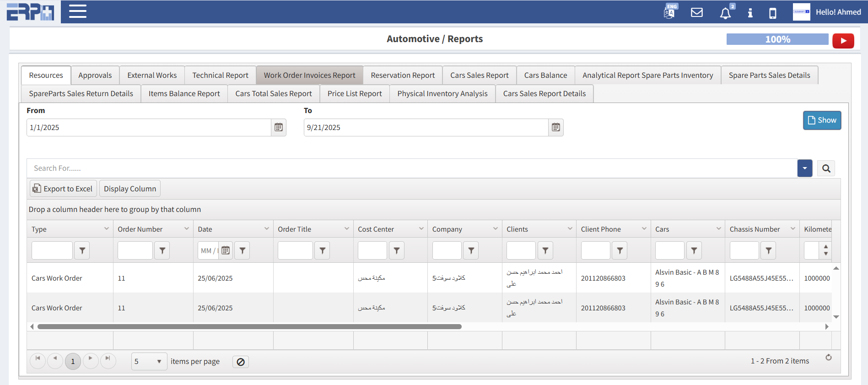Open the Price List Report tab
Viewport: 868px width, 385px height.
click(x=354, y=93)
